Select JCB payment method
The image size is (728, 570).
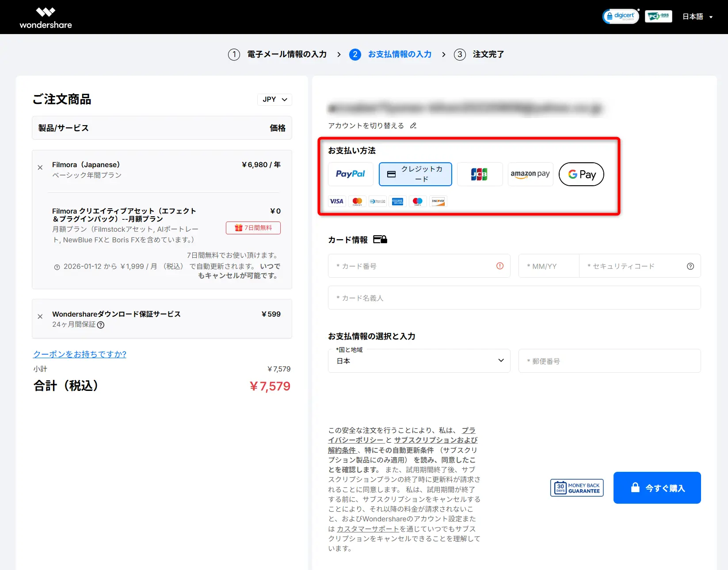(479, 174)
